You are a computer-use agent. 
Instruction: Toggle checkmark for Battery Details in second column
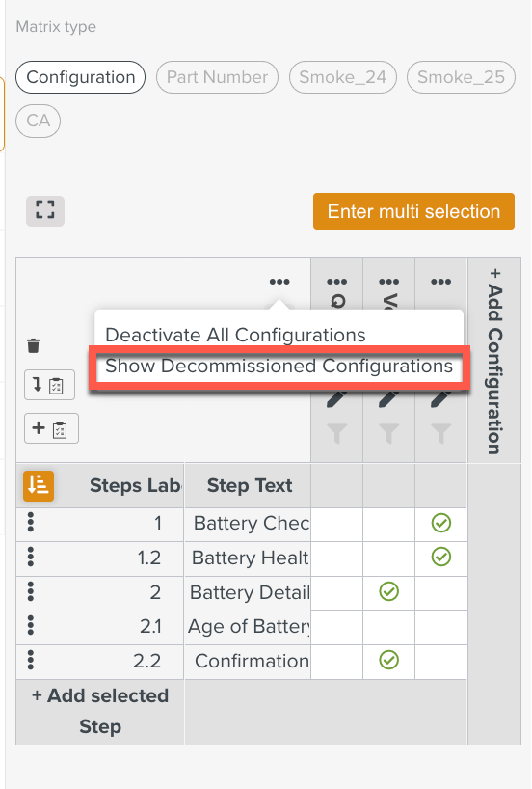[388, 592]
